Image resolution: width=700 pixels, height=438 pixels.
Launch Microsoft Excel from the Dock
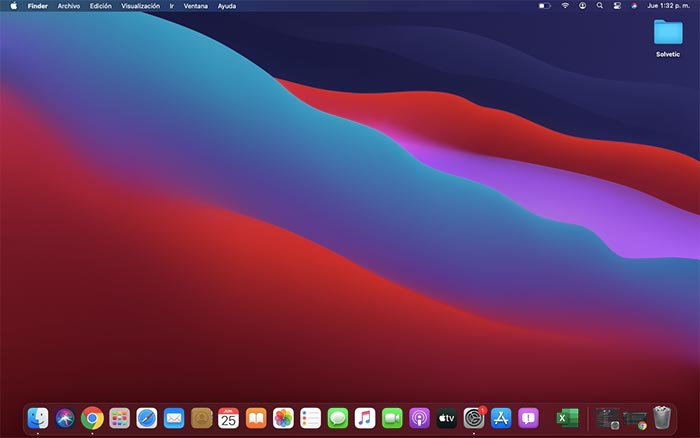click(x=566, y=418)
